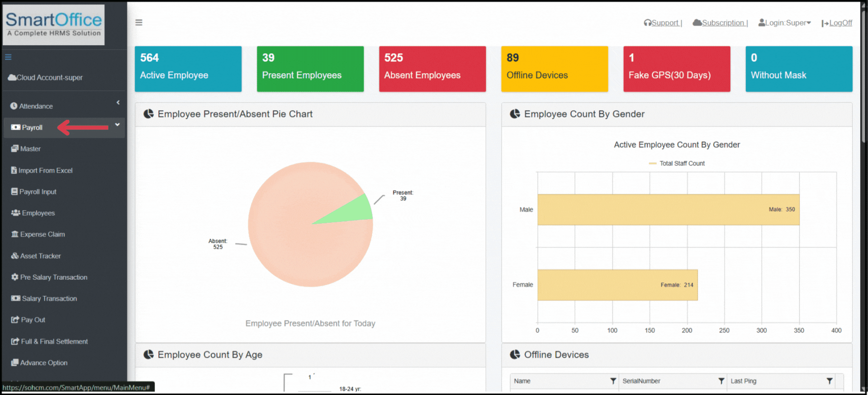Open the Salary Transaction menu item
Screen dimensions: 868x395
pyautogui.click(x=49, y=299)
